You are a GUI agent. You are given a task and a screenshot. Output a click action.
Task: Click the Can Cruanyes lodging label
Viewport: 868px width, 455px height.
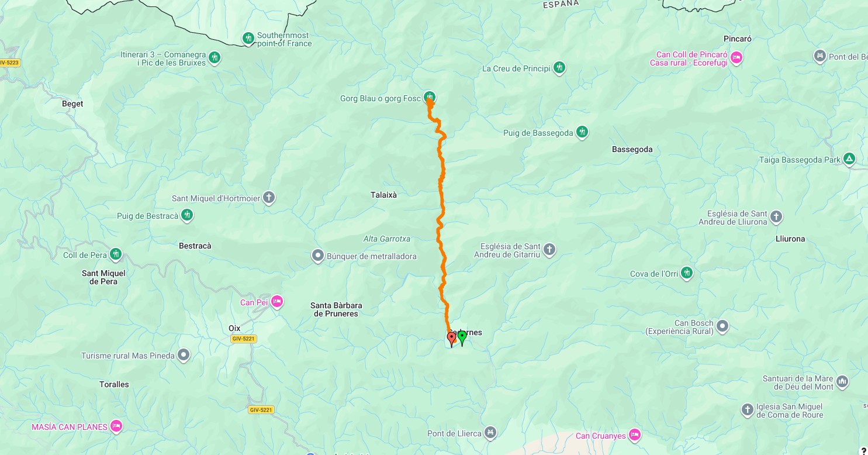(600, 436)
